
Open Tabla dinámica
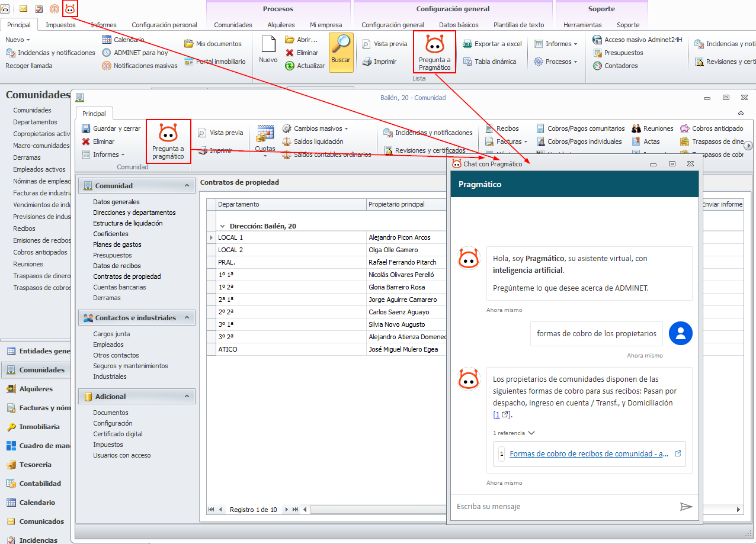489,62
